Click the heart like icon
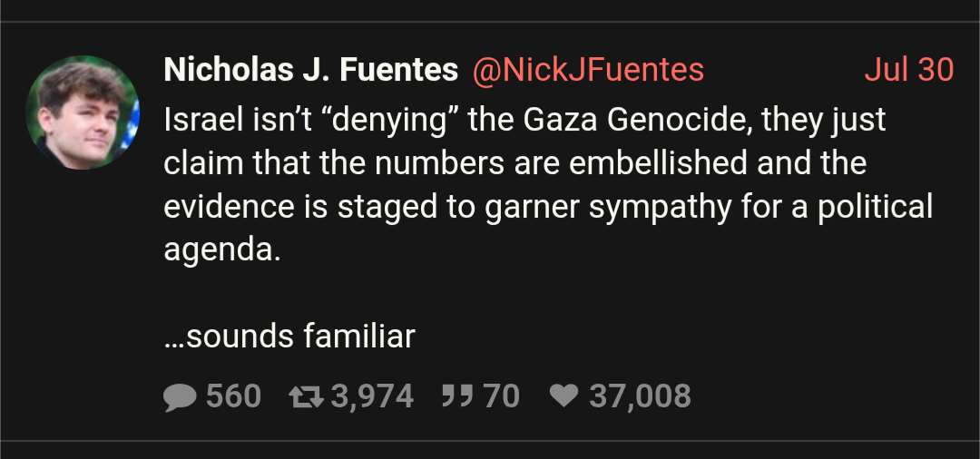Viewport: 980px width, 459px height. [564, 396]
